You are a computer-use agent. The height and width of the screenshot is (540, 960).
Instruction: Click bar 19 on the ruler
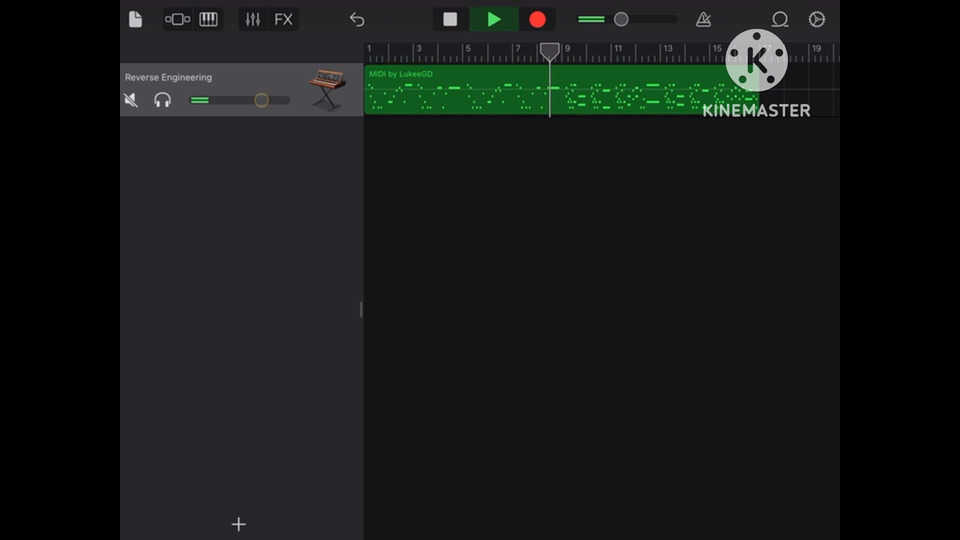pos(817,48)
